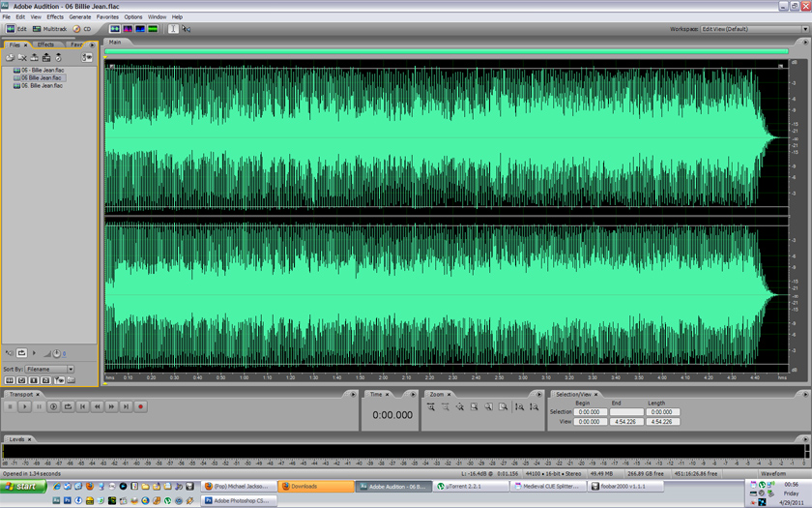Expand the Transport panel options menu arrow

pos(353,395)
